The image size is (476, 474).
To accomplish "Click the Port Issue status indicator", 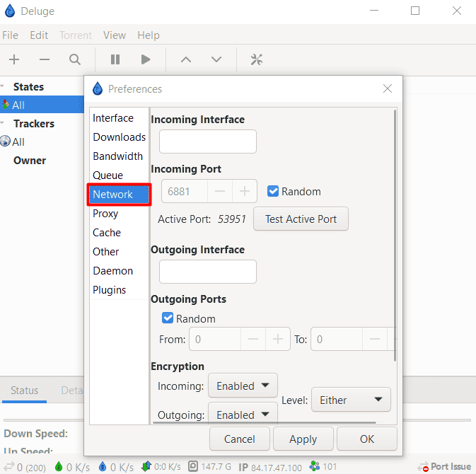I will [445, 466].
